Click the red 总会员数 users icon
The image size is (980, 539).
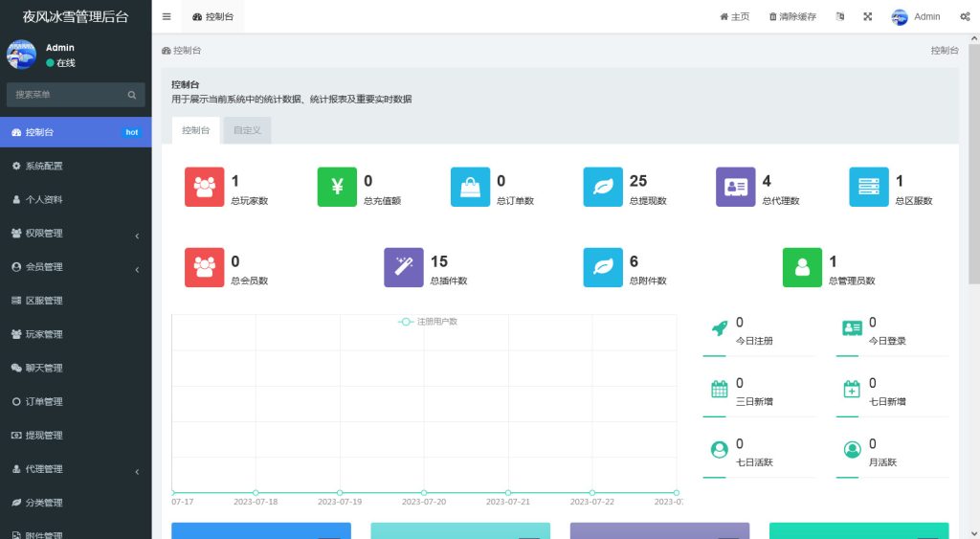click(205, 268)
